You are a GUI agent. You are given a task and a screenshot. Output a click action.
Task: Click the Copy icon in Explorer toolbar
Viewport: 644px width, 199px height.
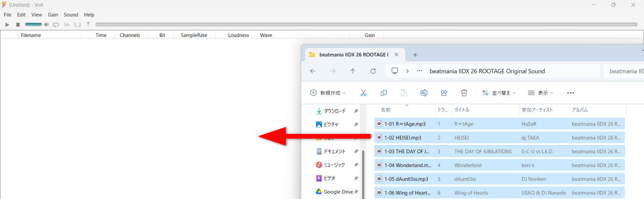coord(384,93)
